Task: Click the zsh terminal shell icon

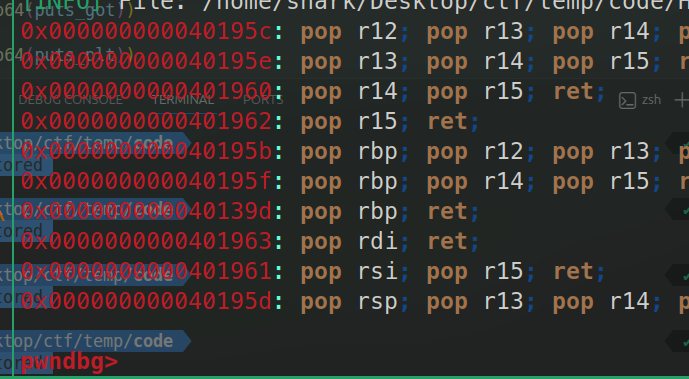Action: click(x=627, y=101)
